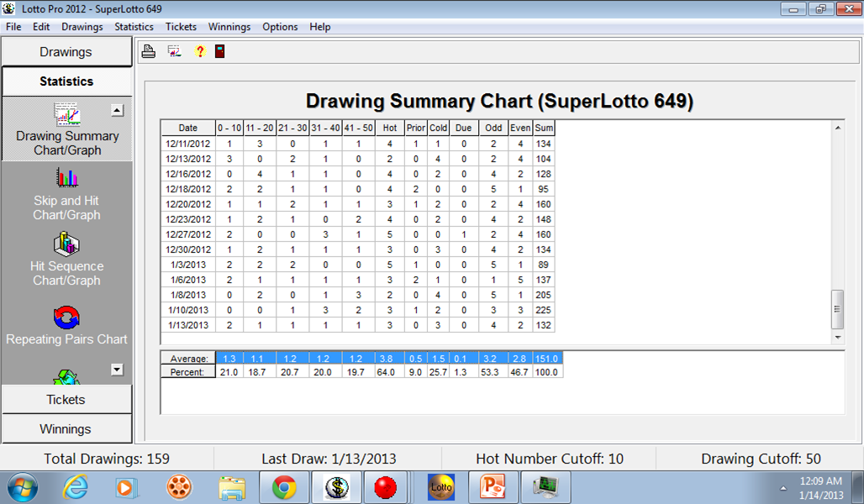Click the table vertical scrollbar thumb
Screen dimensions: 864x504
tap(838, 309)
